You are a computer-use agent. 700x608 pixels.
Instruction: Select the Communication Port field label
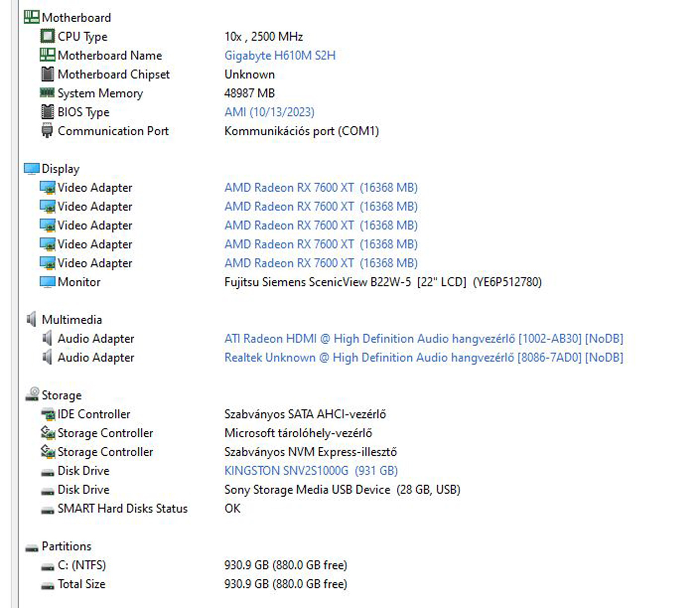tap(113, 131)
